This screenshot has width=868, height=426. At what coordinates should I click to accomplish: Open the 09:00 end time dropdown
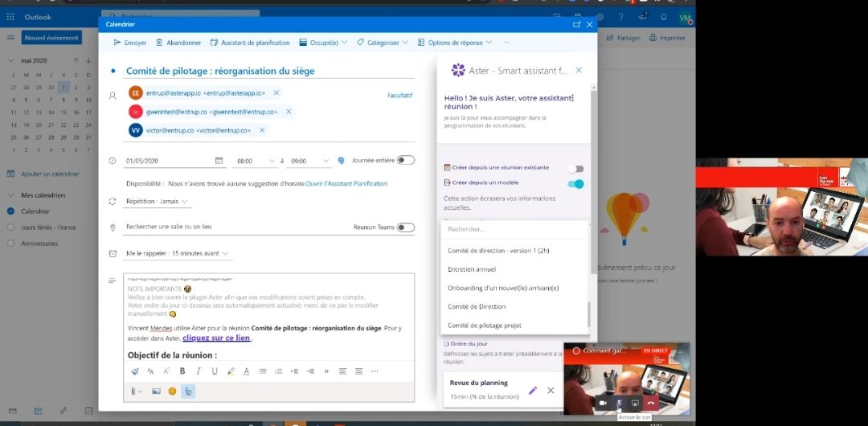point(309,161)
